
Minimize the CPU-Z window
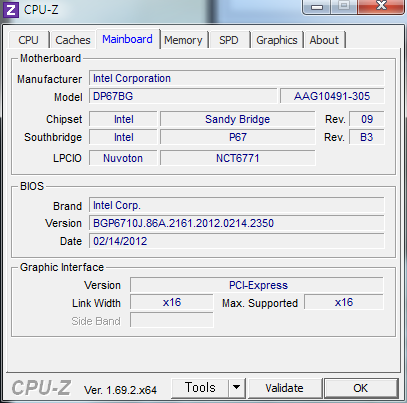(x=317, y=7)
